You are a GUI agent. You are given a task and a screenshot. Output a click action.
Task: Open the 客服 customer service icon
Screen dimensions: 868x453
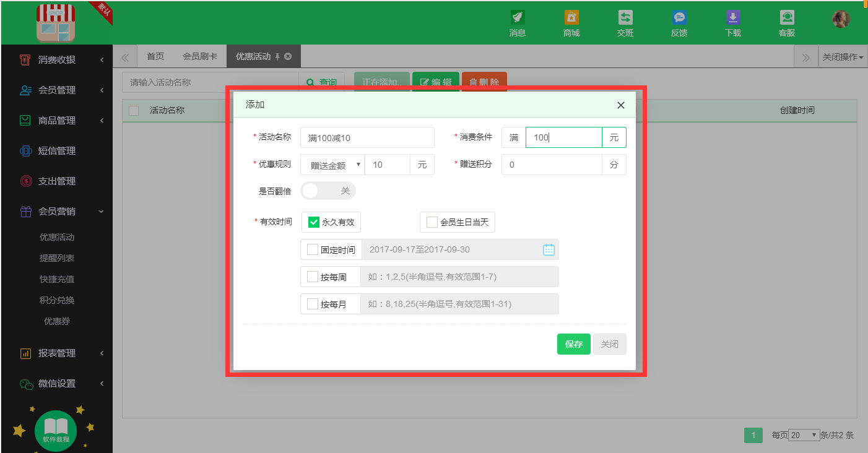click(787, 17)
